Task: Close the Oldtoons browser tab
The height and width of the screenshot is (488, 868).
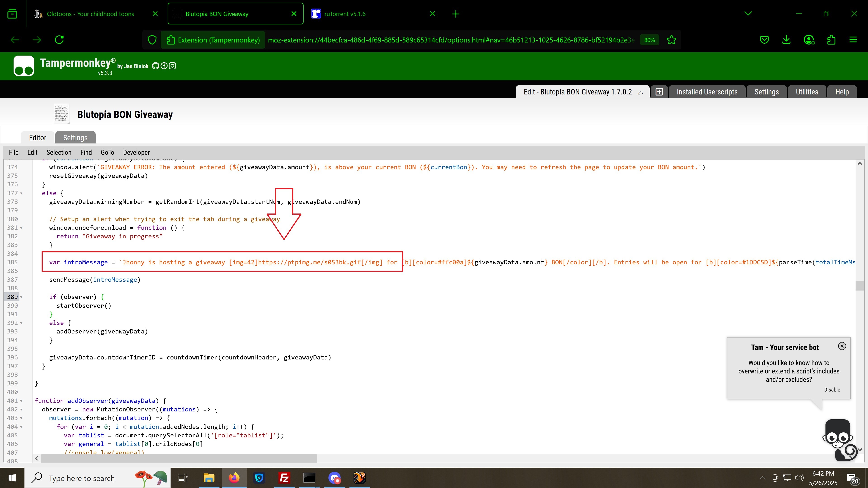Action: [155, 14]
